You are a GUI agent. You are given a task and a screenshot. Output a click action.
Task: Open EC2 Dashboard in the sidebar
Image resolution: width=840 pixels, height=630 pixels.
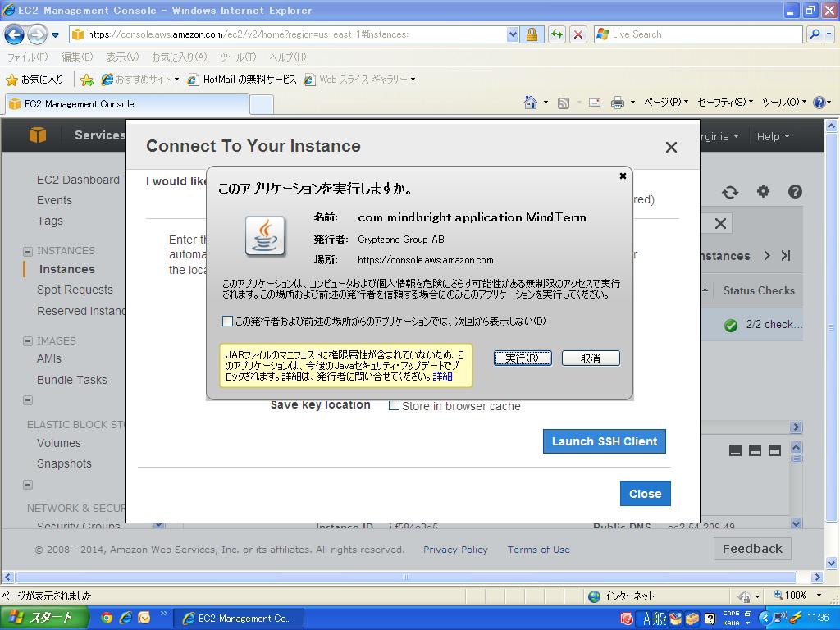pos(78,180)
